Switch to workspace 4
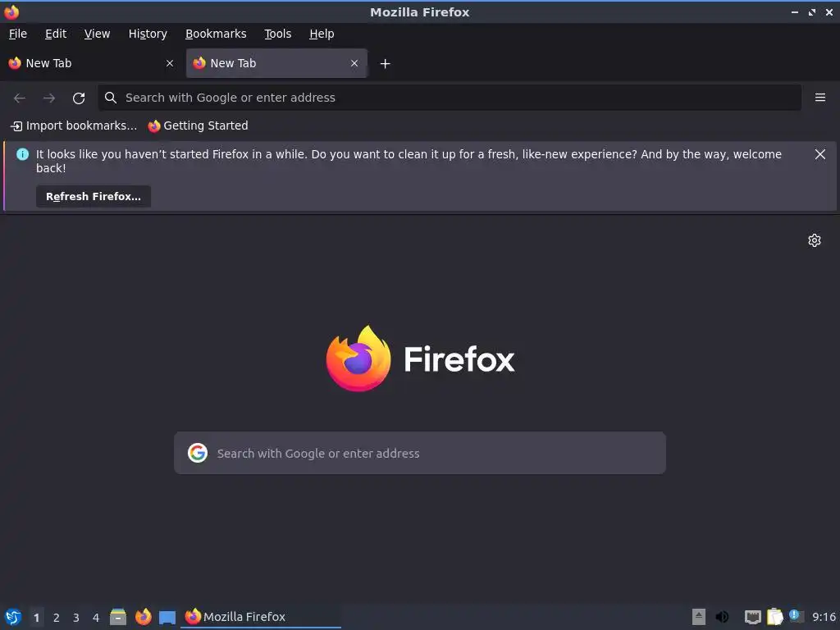The image size is (840, 630). [96, 618]
